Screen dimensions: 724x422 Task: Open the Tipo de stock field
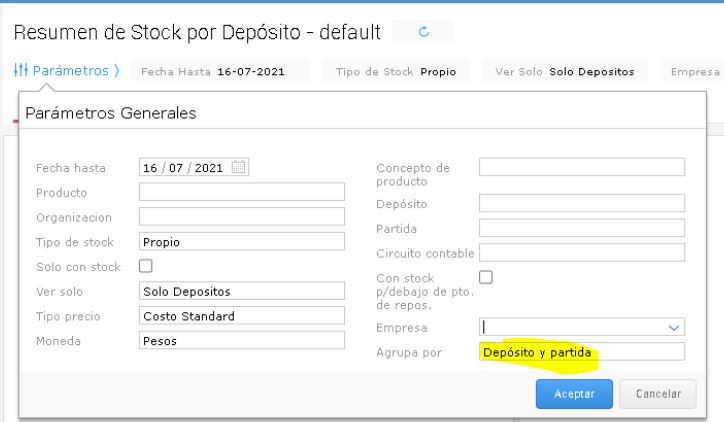click(x=242, y=241)
